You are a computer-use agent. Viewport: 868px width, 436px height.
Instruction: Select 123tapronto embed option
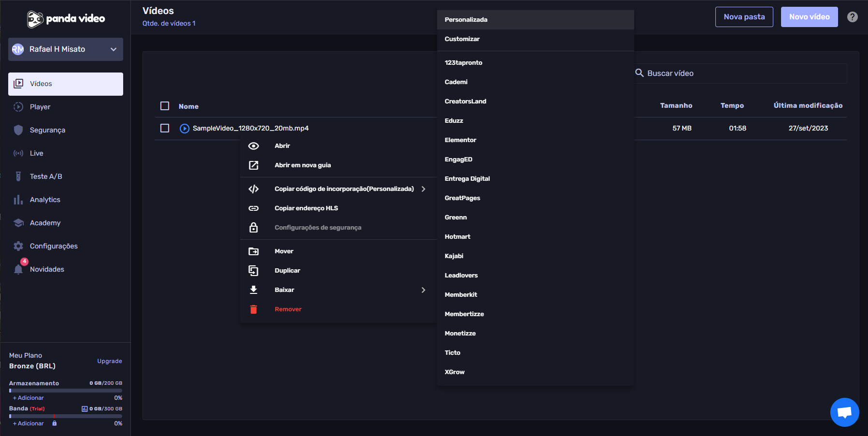[536, 63]
